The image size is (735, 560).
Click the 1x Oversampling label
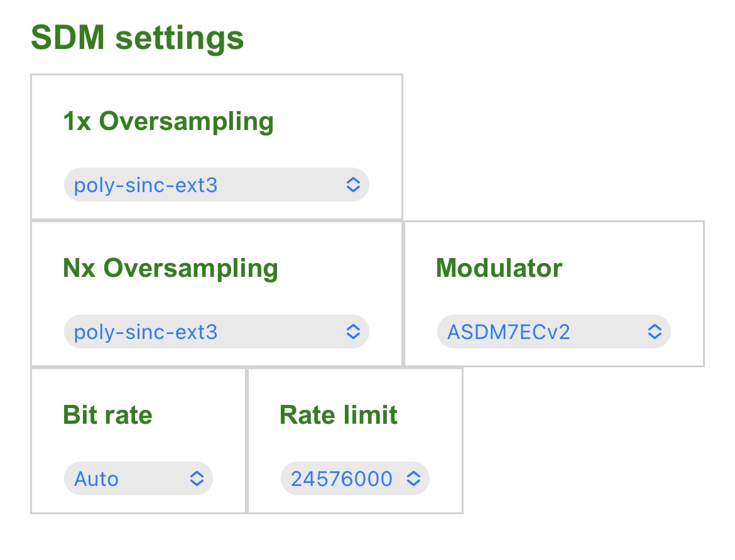coord(168,121)
